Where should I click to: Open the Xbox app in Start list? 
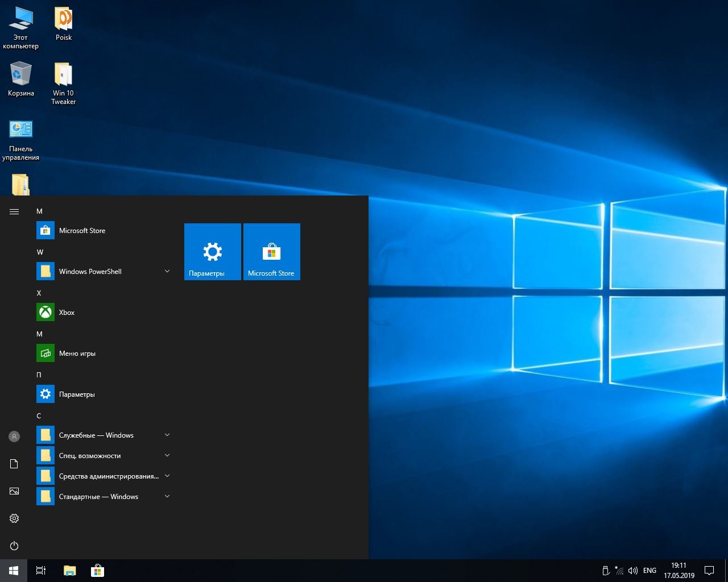click(67, 313)
